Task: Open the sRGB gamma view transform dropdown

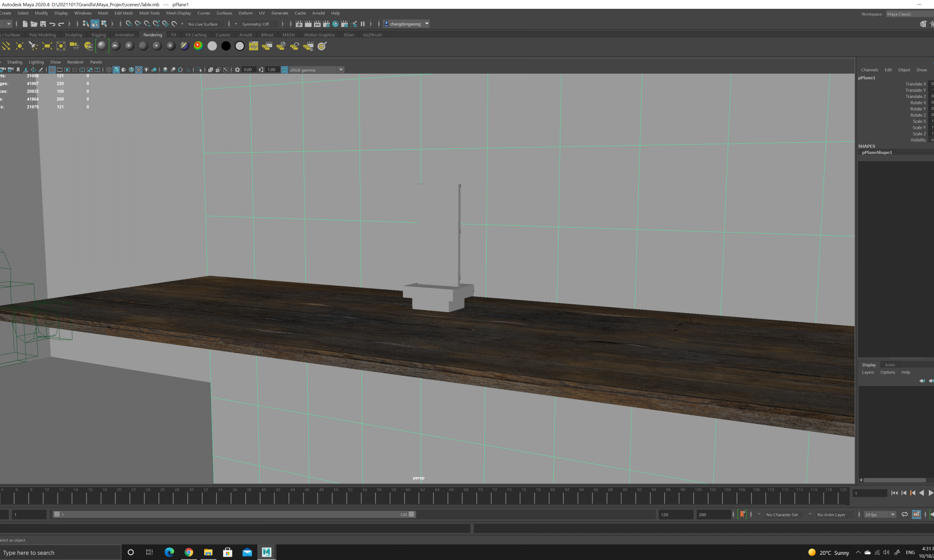Action: (341, 70)
